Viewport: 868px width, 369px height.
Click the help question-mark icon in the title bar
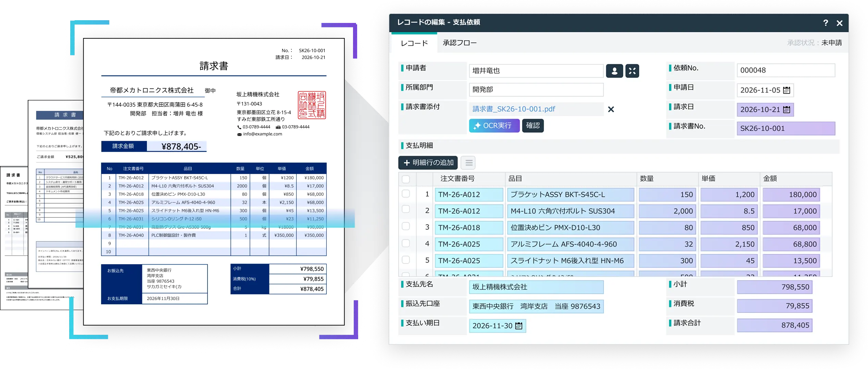pyautogui.click(x=826, y=23)
